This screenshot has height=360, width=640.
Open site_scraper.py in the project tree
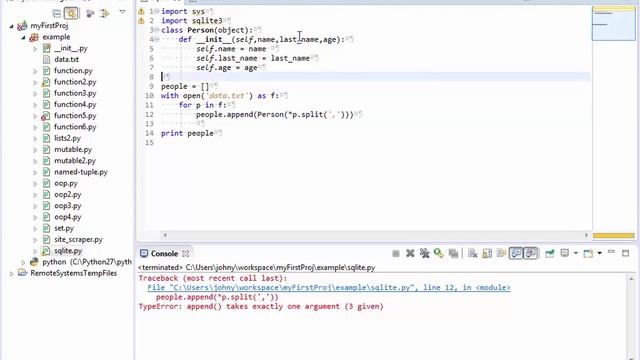pos(78,240)
